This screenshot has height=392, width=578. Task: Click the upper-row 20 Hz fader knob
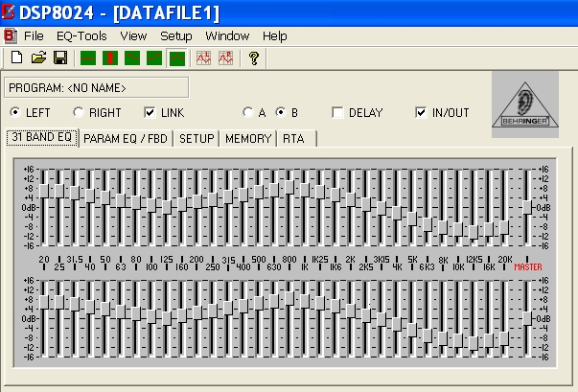click(x=44, y=191)
